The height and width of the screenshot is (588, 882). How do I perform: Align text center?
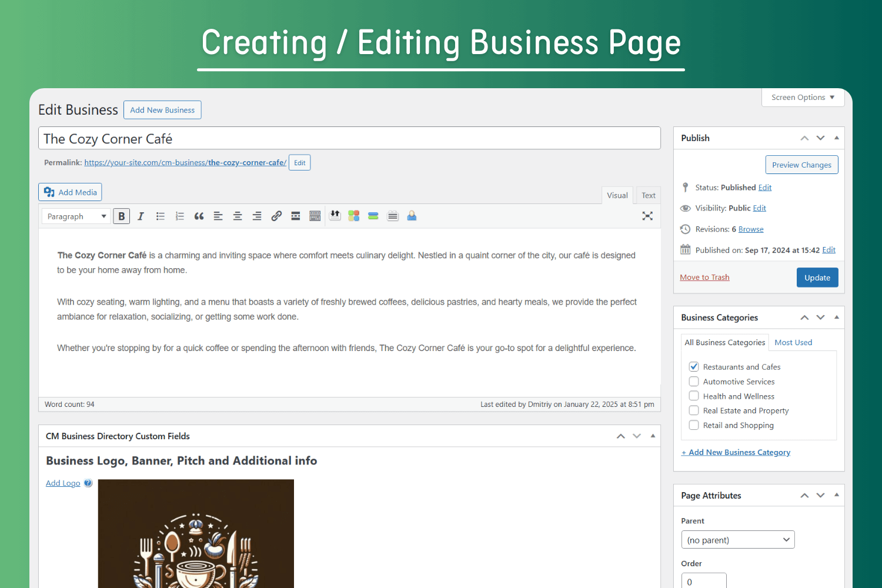tap(238, 216)
